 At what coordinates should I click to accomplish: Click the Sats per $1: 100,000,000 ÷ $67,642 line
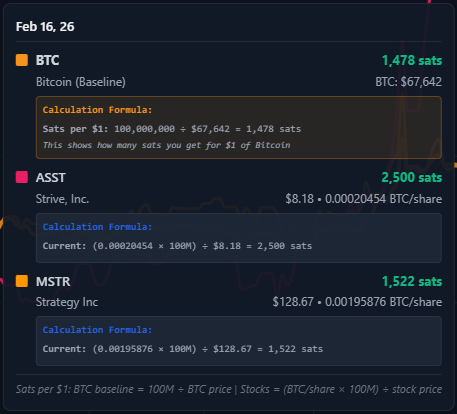172,129
